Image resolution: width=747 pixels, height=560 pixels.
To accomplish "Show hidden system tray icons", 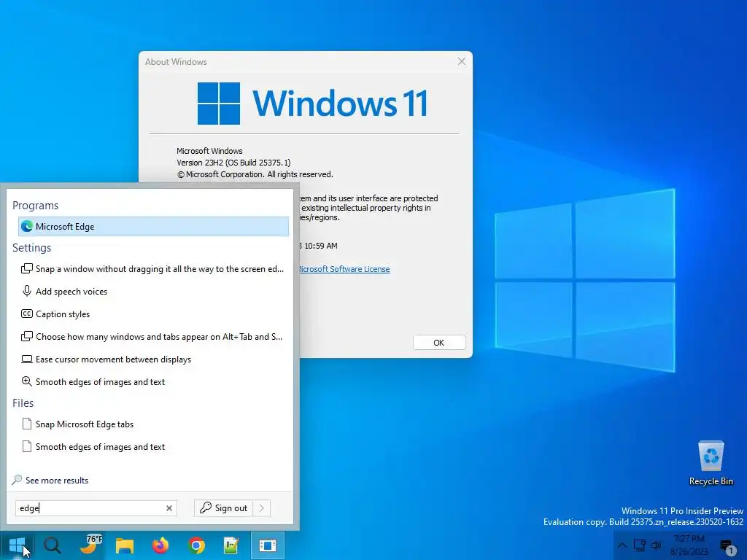I will pyautogui.click(x=622, y=545).
